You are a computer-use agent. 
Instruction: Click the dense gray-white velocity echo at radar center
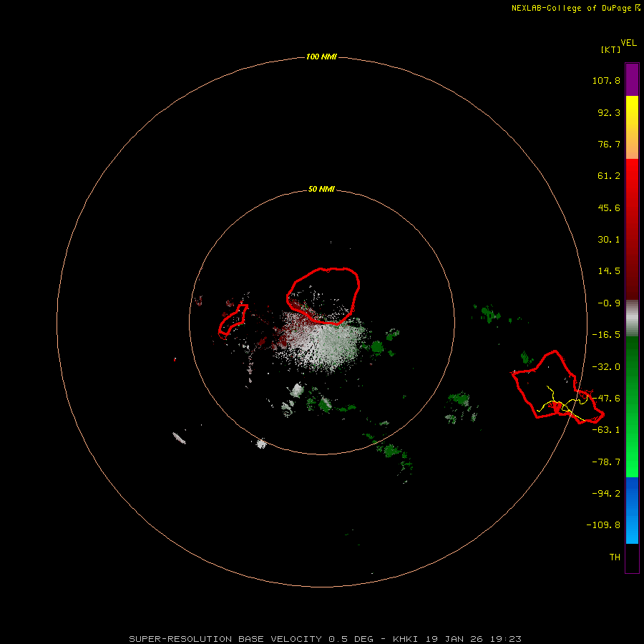tap(324, 341)
